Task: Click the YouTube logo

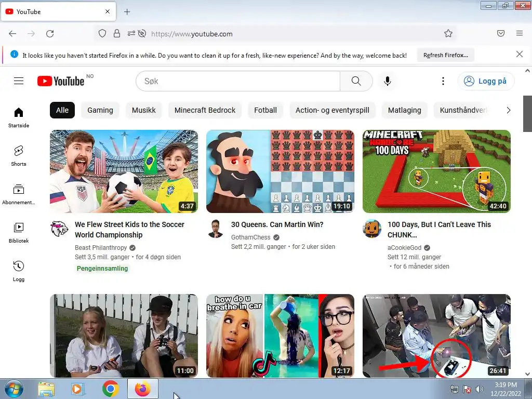Action: click(x=61, y=81)
